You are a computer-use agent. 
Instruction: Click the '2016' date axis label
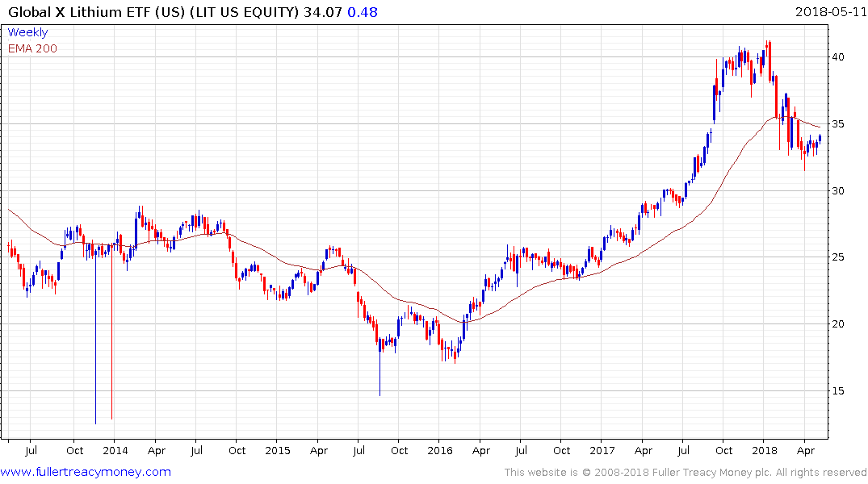(440, 451)
